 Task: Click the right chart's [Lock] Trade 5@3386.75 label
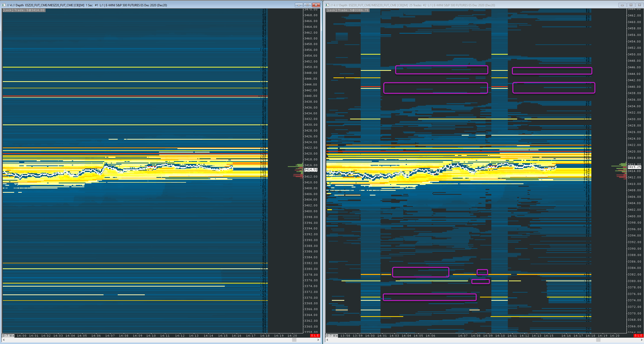347,10
